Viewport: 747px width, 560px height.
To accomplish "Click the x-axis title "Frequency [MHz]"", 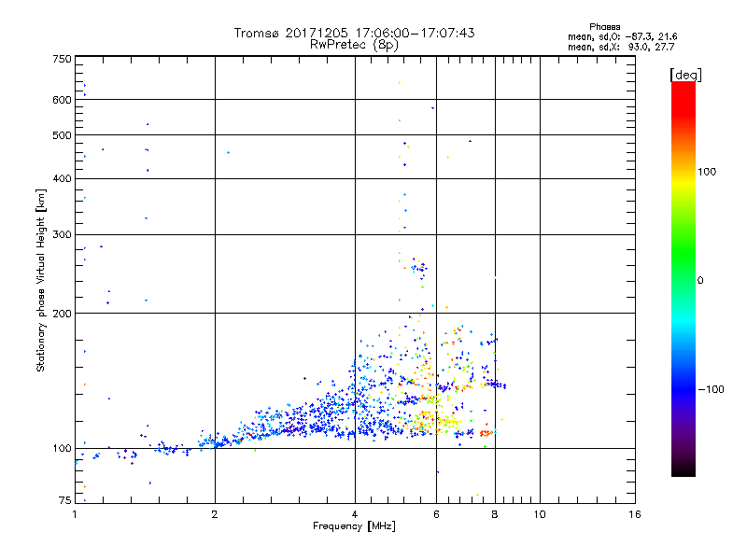I will coord(354,526).
